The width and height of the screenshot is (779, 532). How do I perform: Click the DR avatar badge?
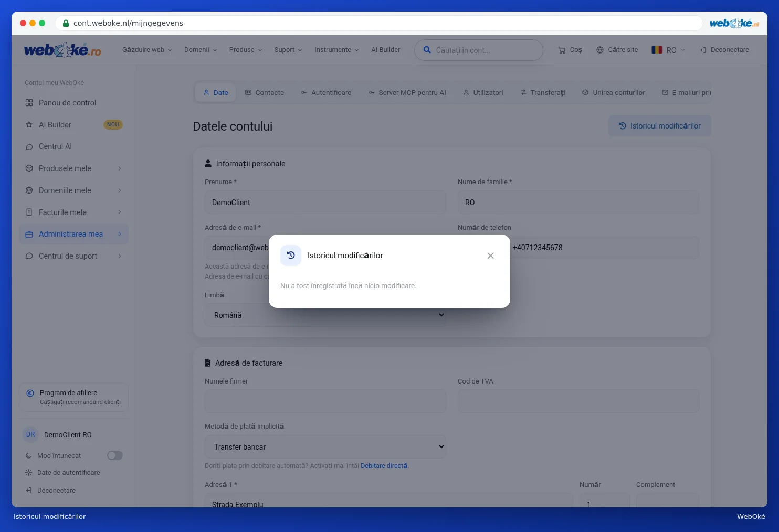click(30, 434)
